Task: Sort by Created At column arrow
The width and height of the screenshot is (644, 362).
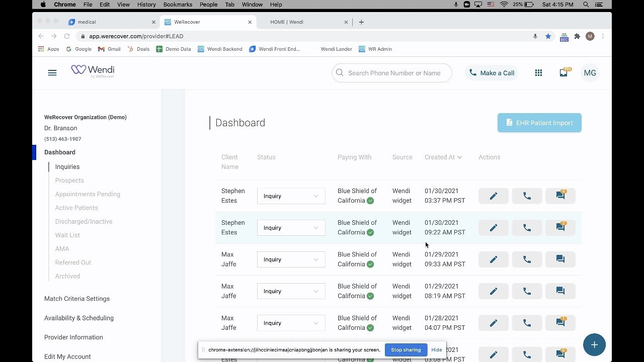Action: 459,157
